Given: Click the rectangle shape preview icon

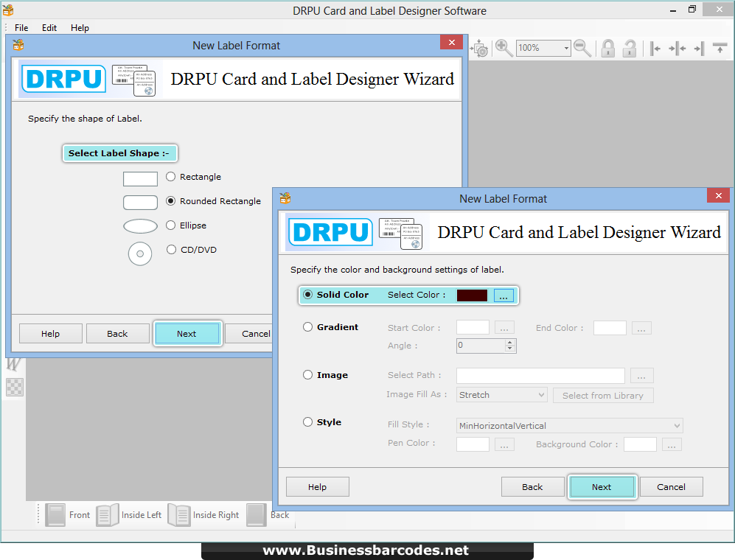Looking at the screenshot, I should [140, 179].
